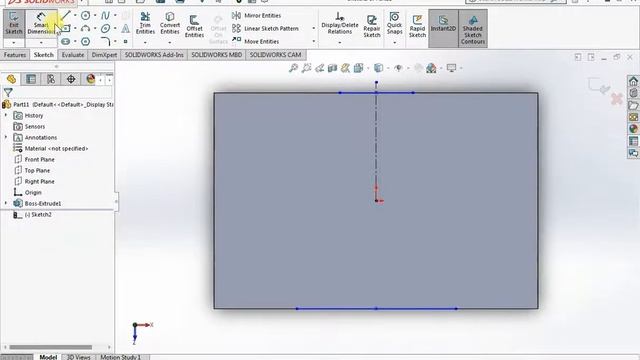This screenshot has width=640, height=360.
Task: Click Mirror Entities
Action: 257,16
